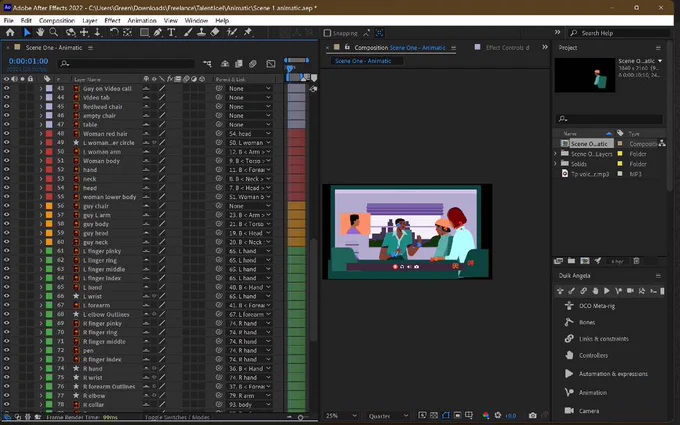Open the Composition menu

[x=57, y=20]
